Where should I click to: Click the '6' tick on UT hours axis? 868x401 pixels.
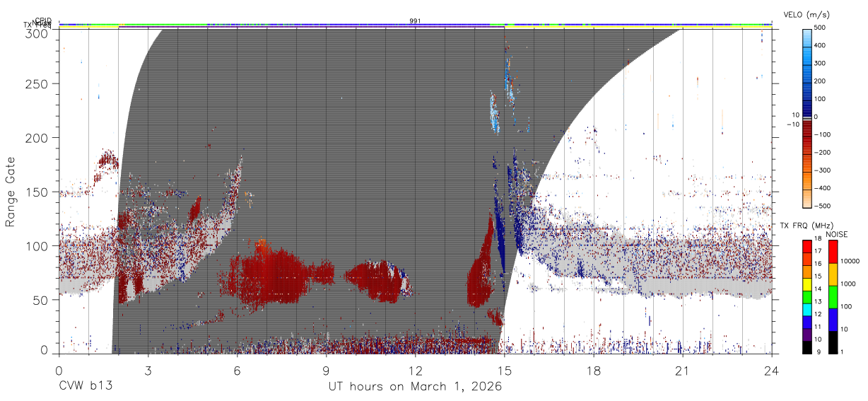[x=237, y=370]
